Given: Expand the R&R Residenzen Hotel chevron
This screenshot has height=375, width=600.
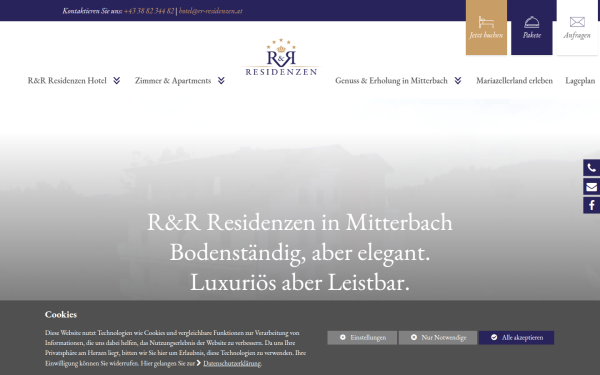Looking at the screenshot, I should click(117, 80).
